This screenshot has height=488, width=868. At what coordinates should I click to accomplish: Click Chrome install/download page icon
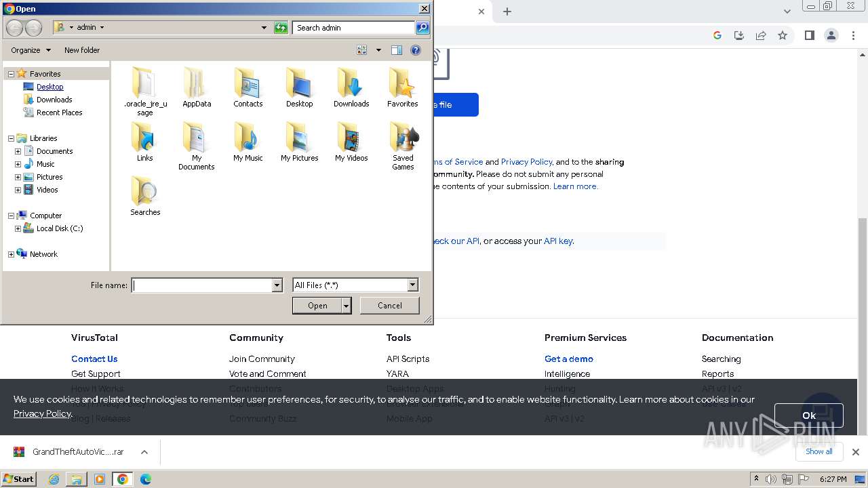(x=739, y=35)
